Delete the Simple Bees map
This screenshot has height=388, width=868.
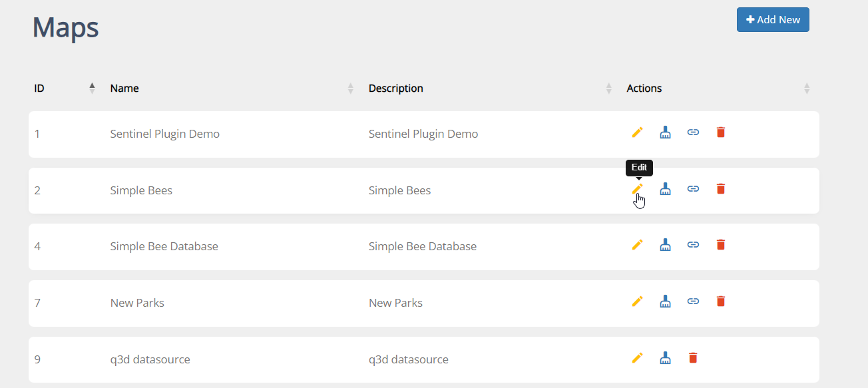[720, 189]
